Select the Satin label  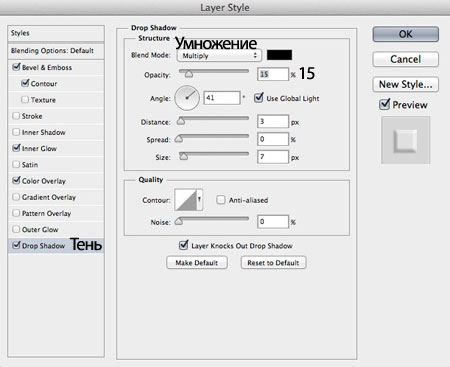click(x=30, y=165)
